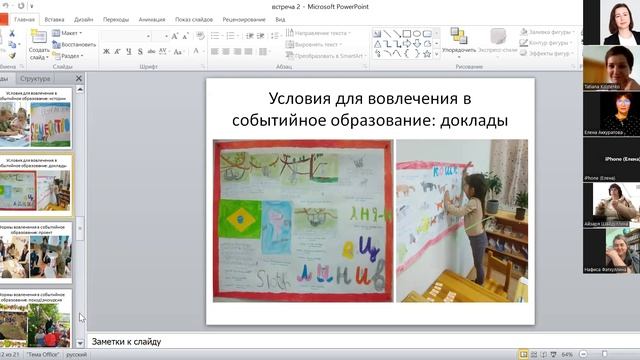Click Выровнять текст button
Viewport: 640px width, 360px height.
313,44
